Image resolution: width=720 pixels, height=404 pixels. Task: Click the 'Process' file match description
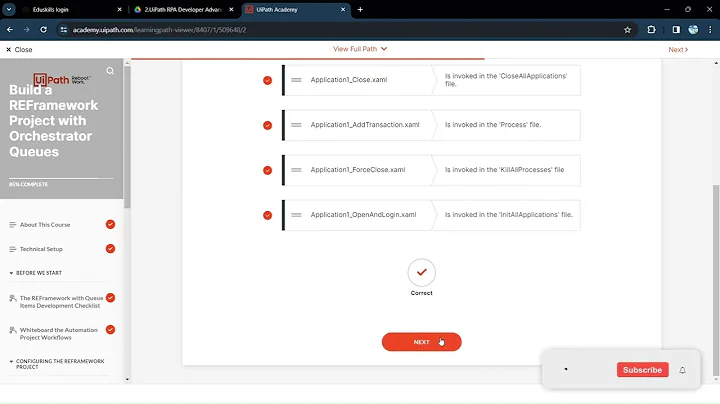coord(493,124)
